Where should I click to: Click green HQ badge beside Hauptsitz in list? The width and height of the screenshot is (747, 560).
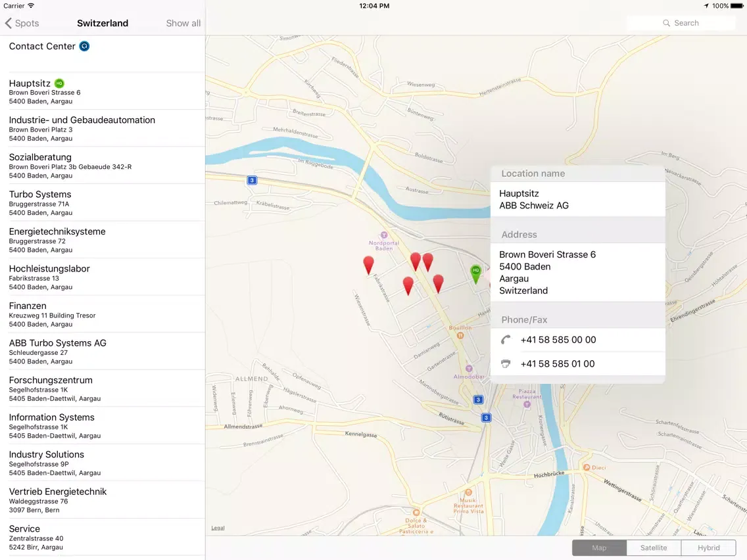coord(59,83)
